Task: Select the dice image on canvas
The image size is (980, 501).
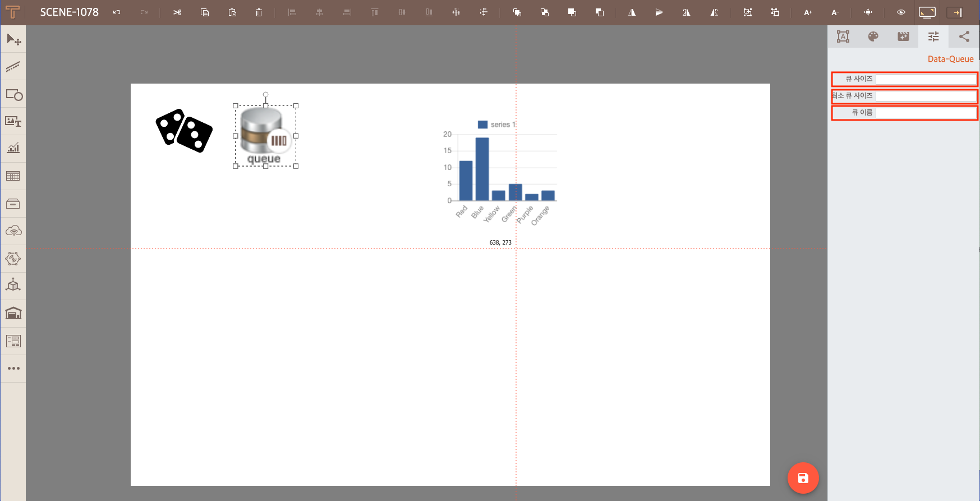Action: 184,131
